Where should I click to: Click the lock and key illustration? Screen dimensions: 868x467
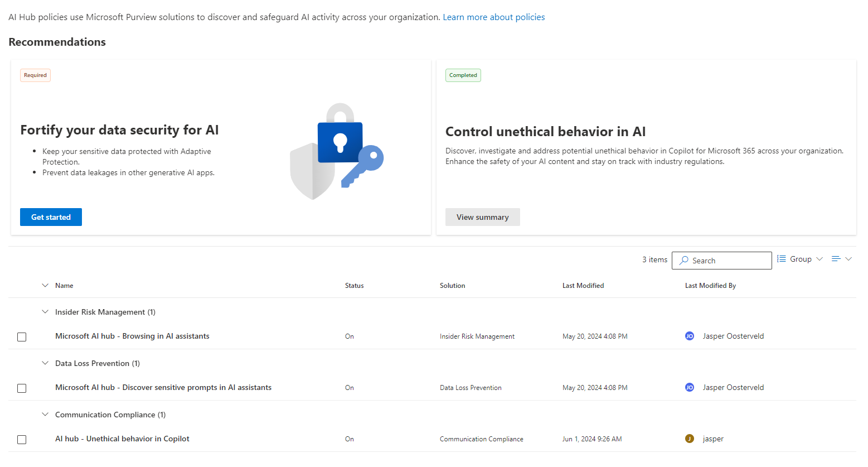(x=337, y=151)
